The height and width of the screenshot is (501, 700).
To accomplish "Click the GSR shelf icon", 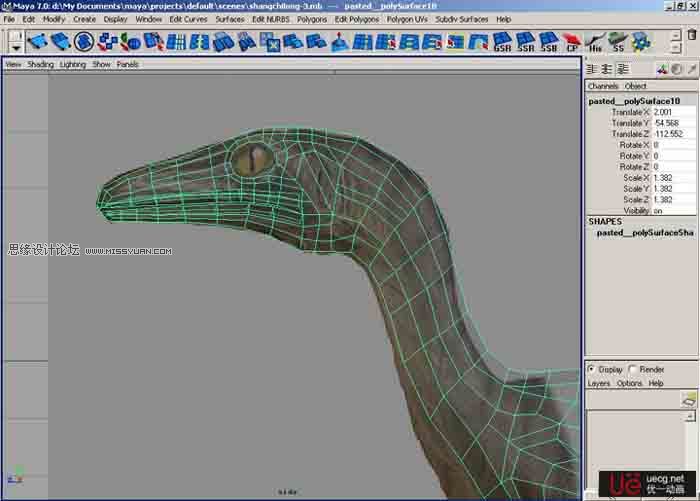I will pos(502,42).
